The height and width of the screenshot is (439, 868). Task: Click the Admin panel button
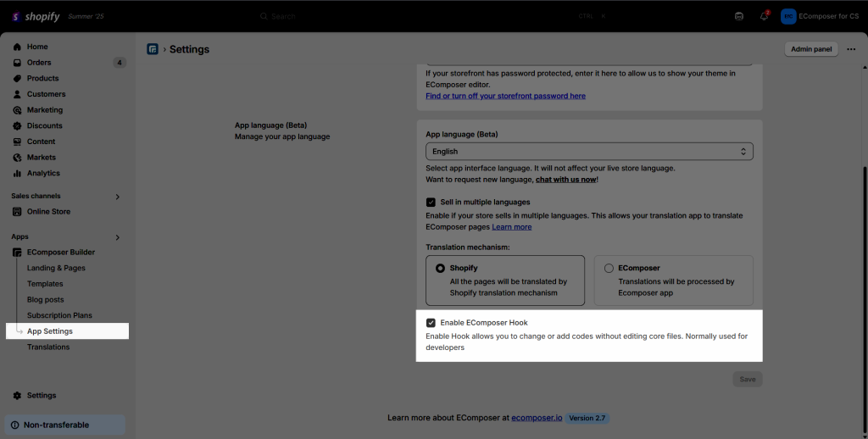coord(811,49)
